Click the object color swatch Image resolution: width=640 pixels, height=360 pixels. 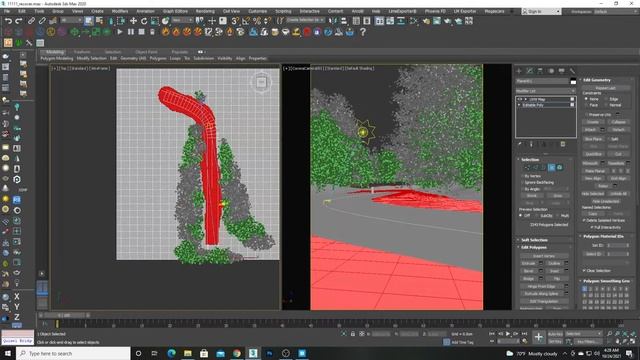(573, 81)
